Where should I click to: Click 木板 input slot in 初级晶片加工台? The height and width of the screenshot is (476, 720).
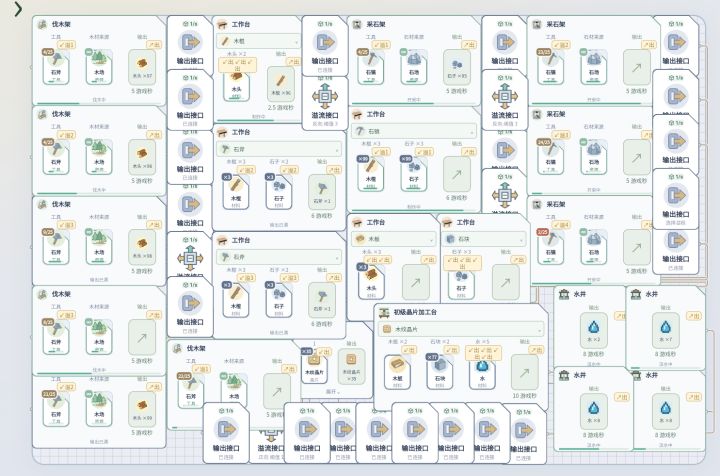click(x=397, y=372)
